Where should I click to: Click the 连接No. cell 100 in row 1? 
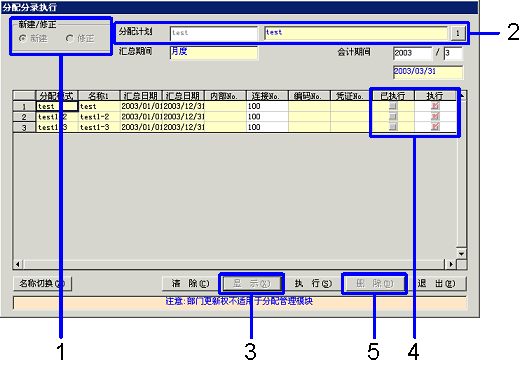tap(267, 106)
